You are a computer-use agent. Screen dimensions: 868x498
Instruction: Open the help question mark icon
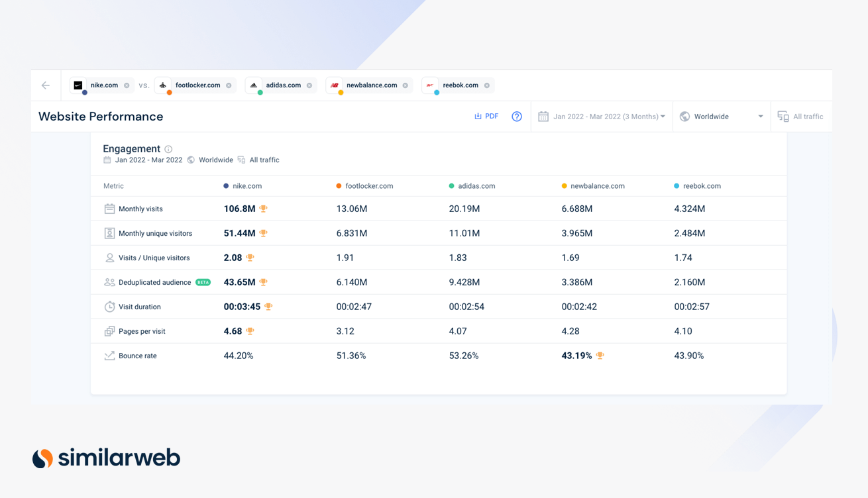(517, 117)
